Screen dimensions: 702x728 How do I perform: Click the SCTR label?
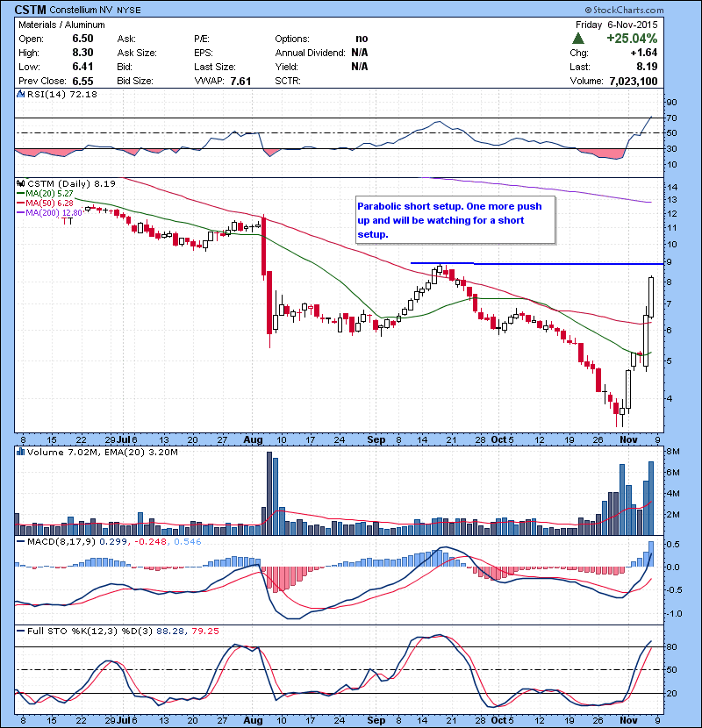point(288,81)
